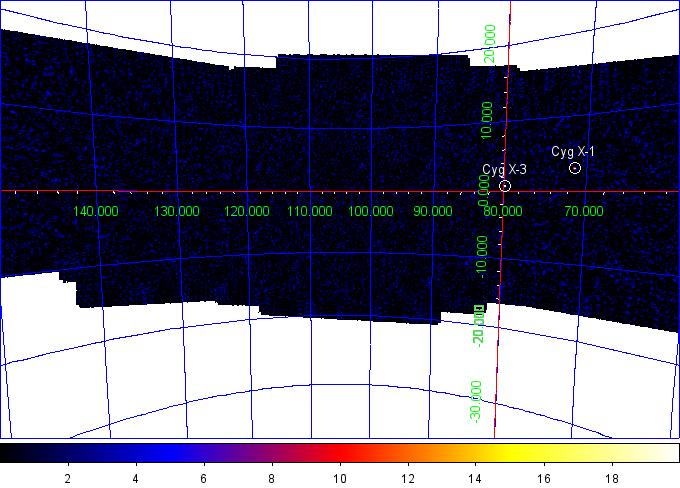
Task: Click colorbar tick value 6
Action: tap(203, 478)
